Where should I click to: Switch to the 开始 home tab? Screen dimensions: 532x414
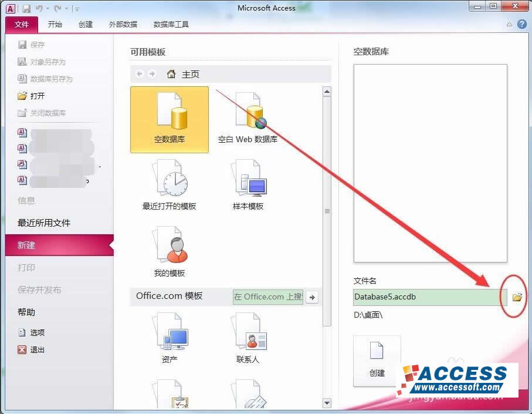tap(55, 25)
